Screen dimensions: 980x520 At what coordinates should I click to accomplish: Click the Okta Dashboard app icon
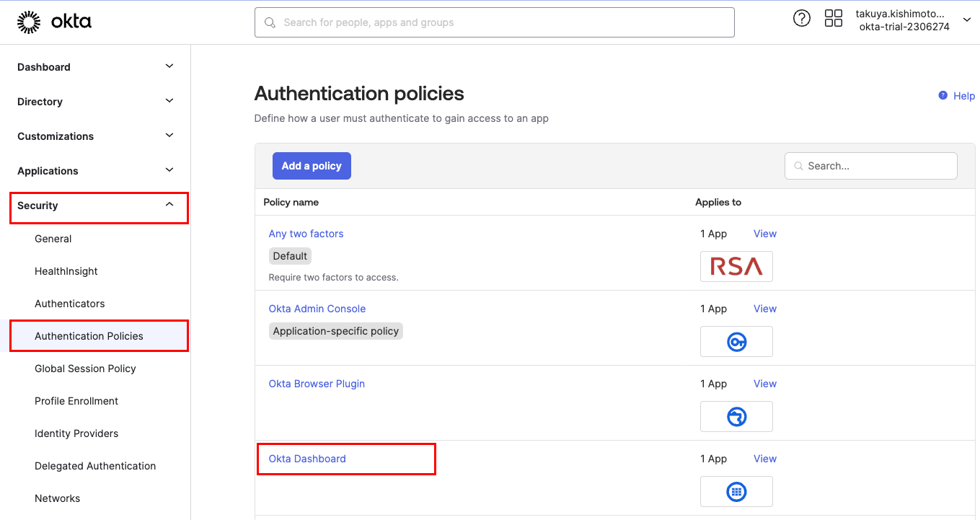coord(736,491)
